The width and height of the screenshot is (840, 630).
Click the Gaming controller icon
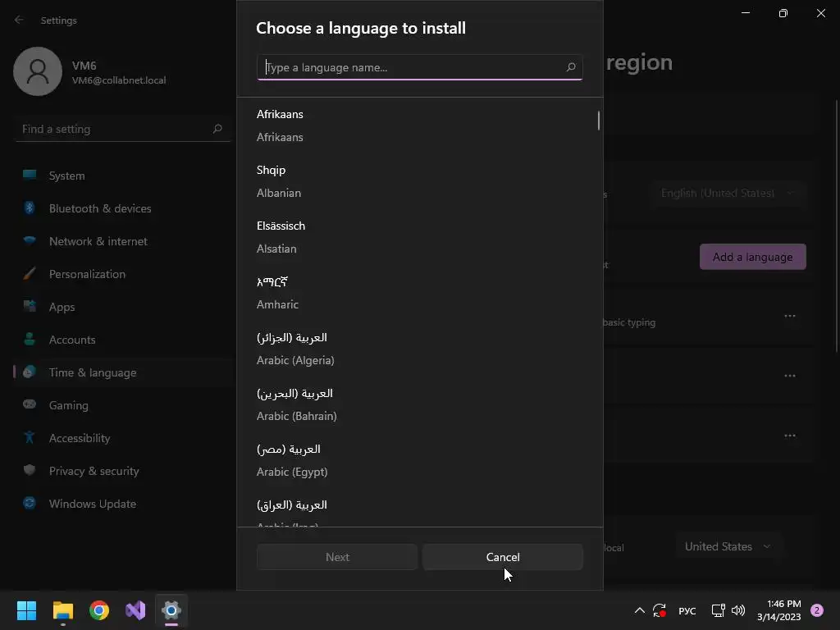30,404
